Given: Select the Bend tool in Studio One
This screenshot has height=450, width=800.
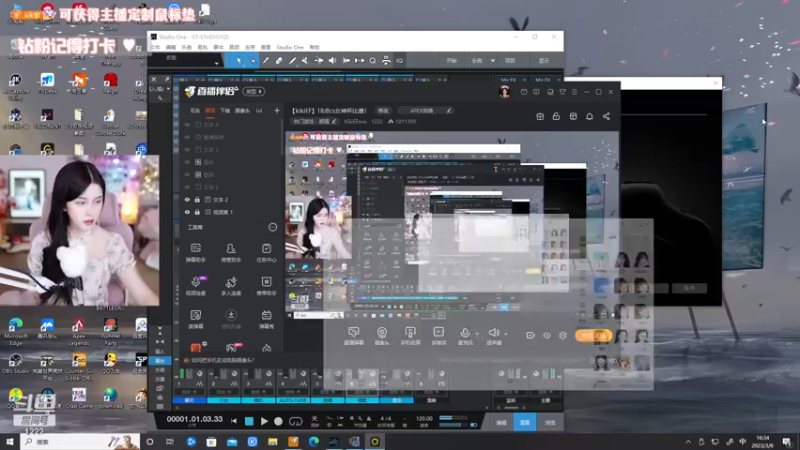Looking at the screenshot, I should click(319, 61).
